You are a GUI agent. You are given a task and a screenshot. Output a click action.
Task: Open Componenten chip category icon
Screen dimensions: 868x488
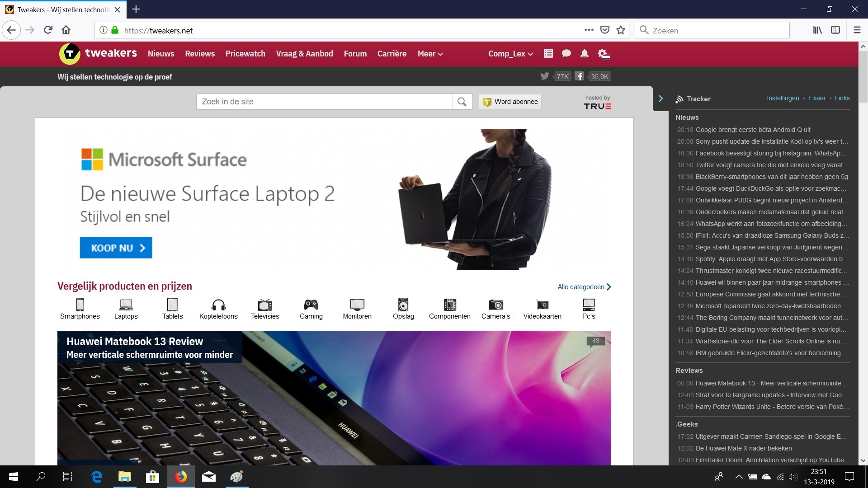pyautogui.click(x=450, y=305)
